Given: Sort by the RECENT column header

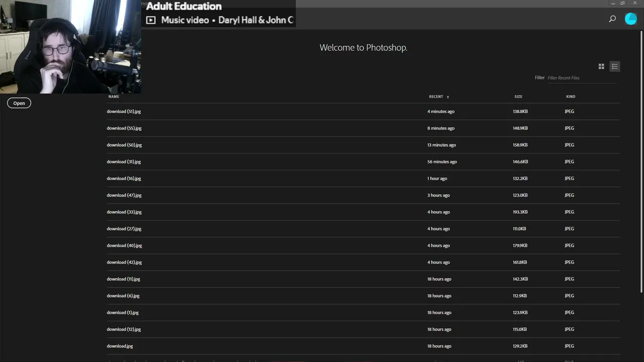Looking at the screenshot, I should pos(436,97).
